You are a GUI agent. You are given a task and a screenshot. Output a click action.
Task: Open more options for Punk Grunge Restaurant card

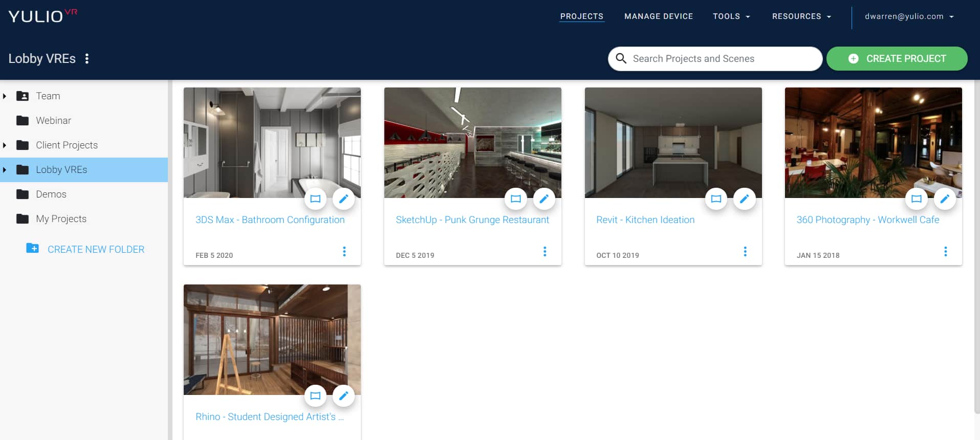coord(545,251)
